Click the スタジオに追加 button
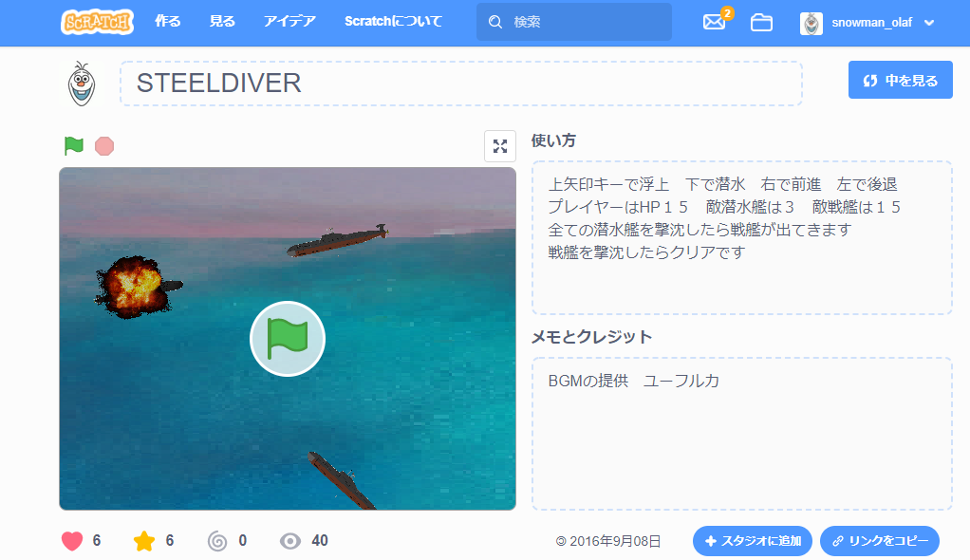This screenshot has width=970, height=560. (753, 541)
